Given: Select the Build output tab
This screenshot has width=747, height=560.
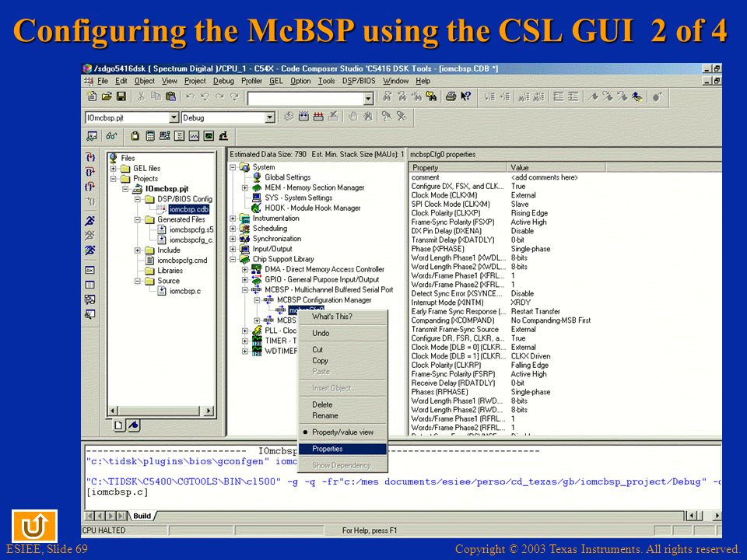Looking at the screenshot, I should pos(142,516).
